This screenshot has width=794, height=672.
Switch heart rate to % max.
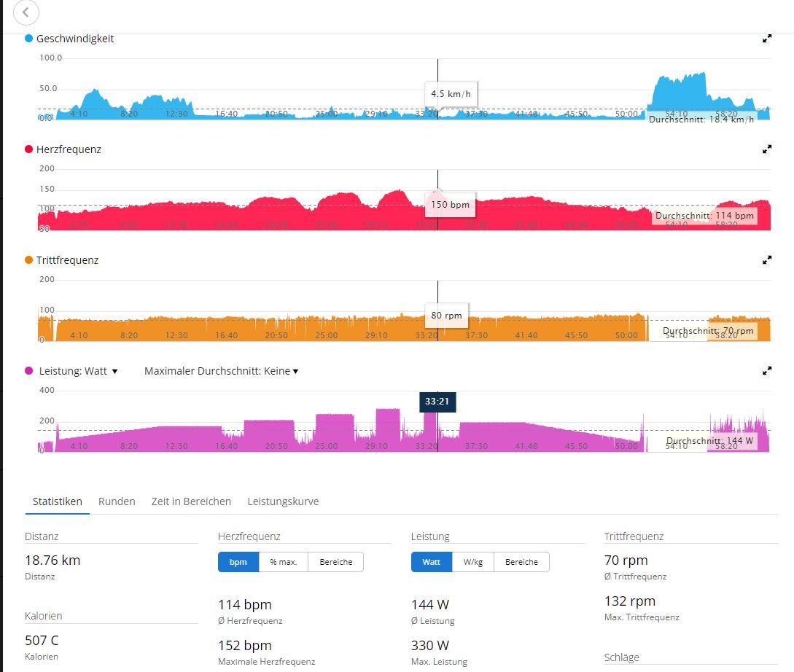pos(283,562)
